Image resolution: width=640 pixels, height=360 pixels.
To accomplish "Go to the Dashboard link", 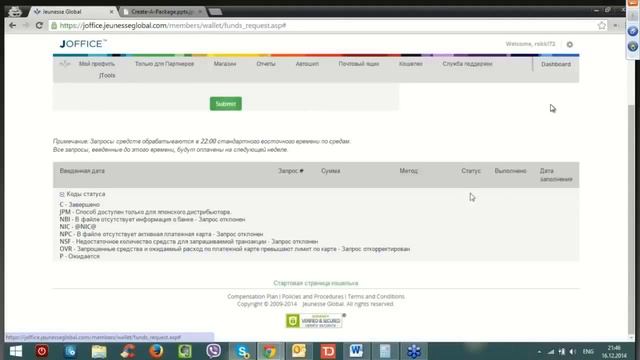I will (556, 64).
